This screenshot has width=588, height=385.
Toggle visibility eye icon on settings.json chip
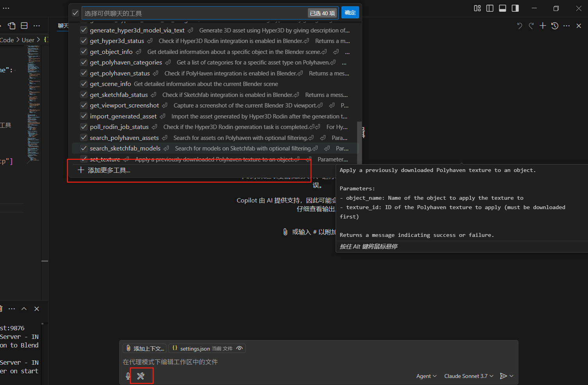(x=239, y=348)
